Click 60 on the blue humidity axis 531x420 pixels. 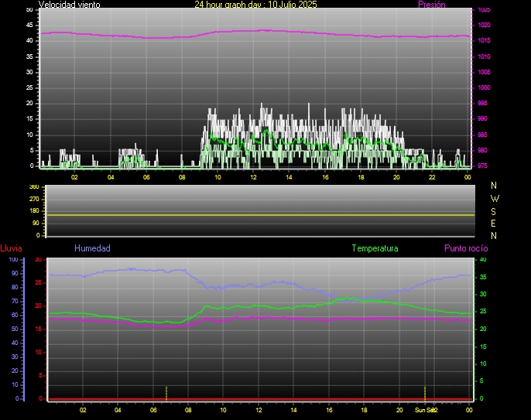[15, 315]
